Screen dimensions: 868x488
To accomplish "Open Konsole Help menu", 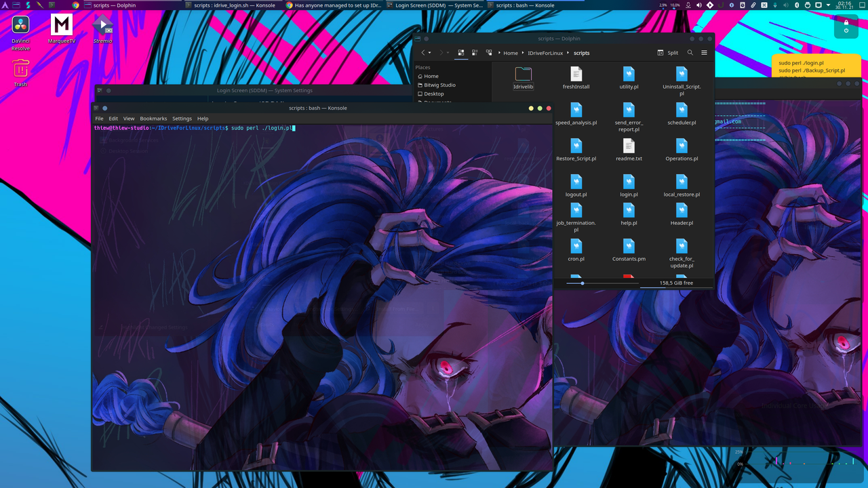I will (x=203, y=119).
